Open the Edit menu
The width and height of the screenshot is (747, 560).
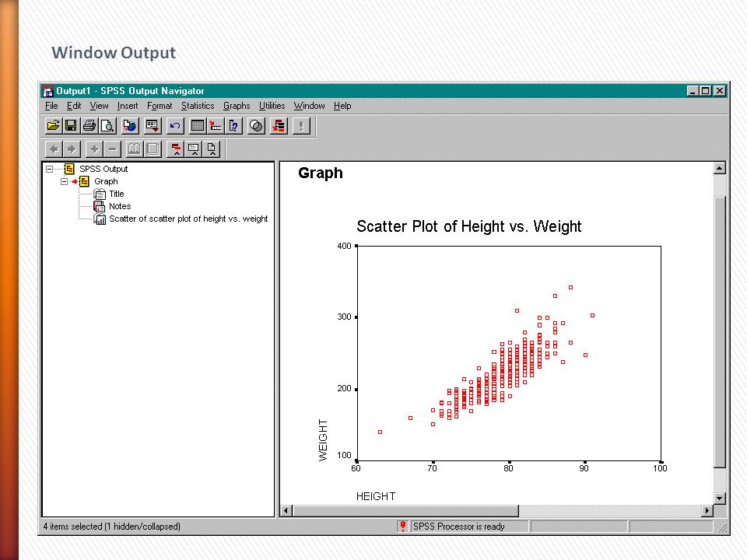pyautogui.click(x=74, y=106)
